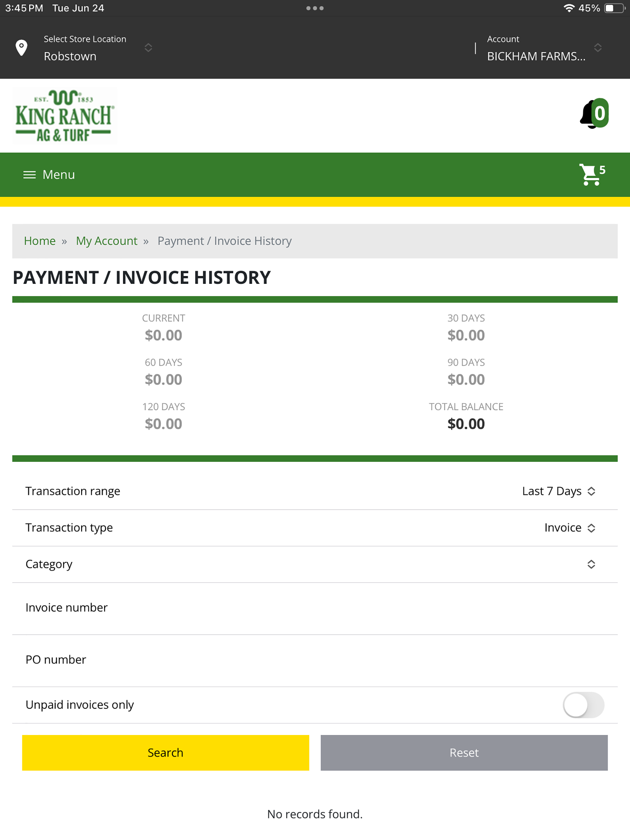This screenshot has height=840, width=630.
Task: Tap the Payment / Invoice History breadcrumb text
Action: point(224,241)
